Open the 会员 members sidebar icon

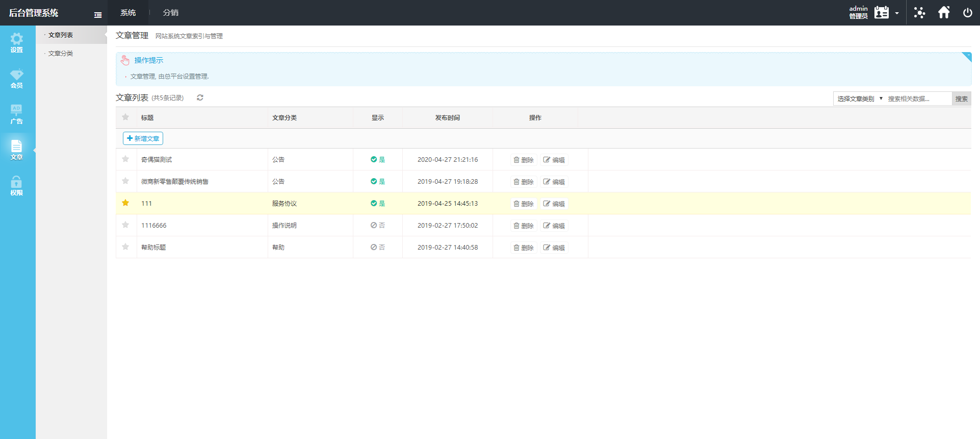click(17, 79)
